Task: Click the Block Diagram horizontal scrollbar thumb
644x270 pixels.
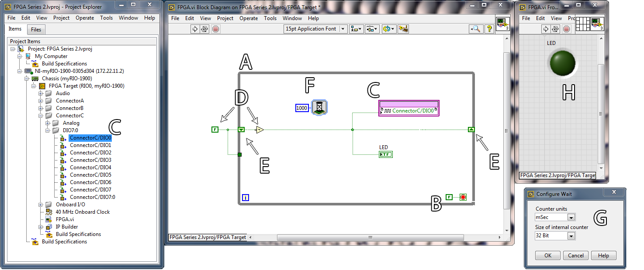Action: click(370, 237)
